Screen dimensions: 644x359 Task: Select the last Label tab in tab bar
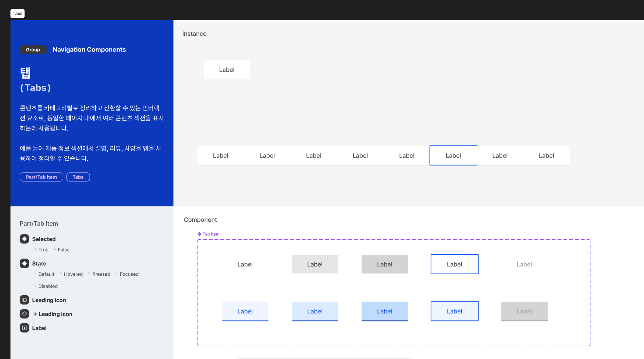coord(547,155)
